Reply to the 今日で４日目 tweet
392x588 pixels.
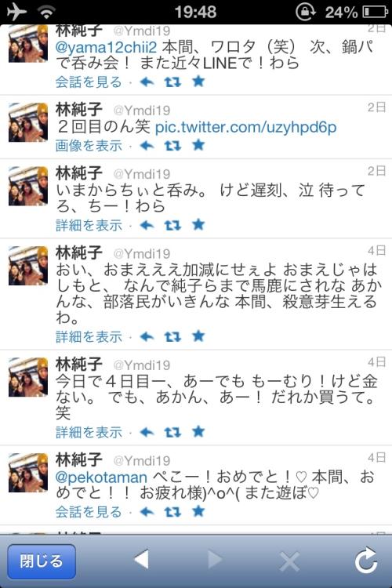click(x=147, y=432)
